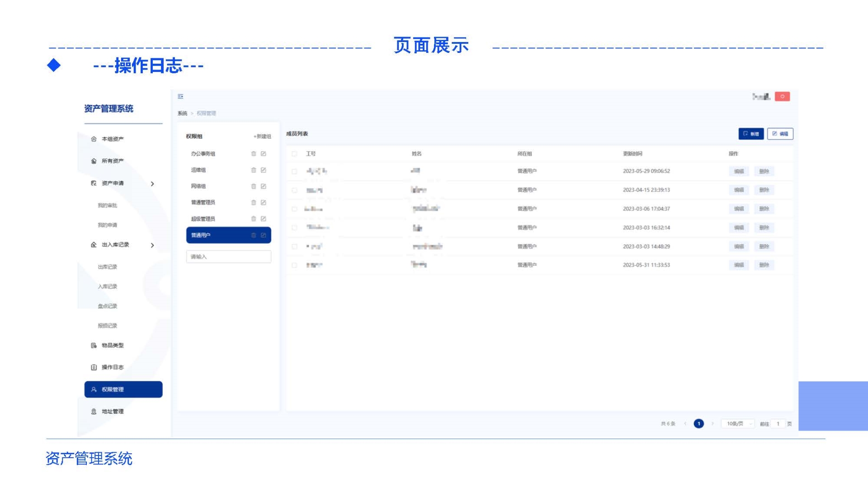
Task: Check the row dated 2023-05-29 09:06:52
Action: pyautogui.click(x=294, y=171)
